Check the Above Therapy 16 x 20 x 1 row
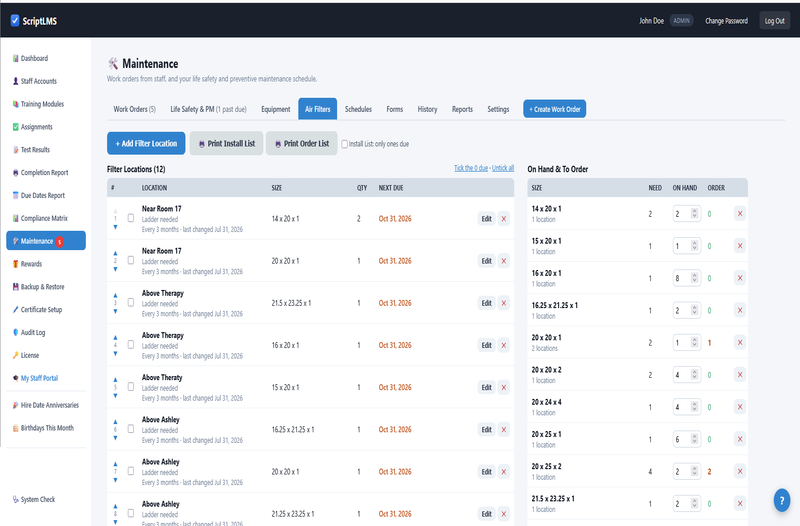The image size is (800, 526). [x=131, y=345]
